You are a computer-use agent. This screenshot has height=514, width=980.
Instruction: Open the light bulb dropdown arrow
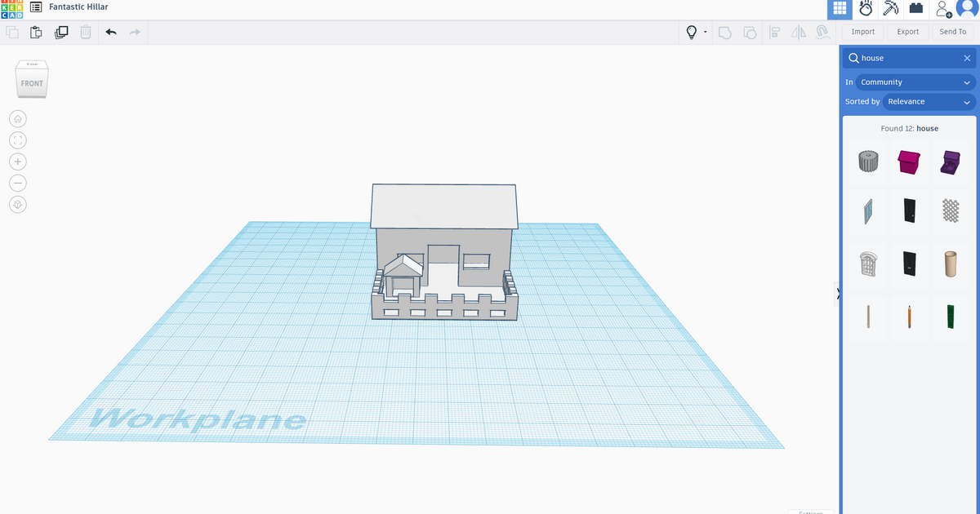(705, 33)
